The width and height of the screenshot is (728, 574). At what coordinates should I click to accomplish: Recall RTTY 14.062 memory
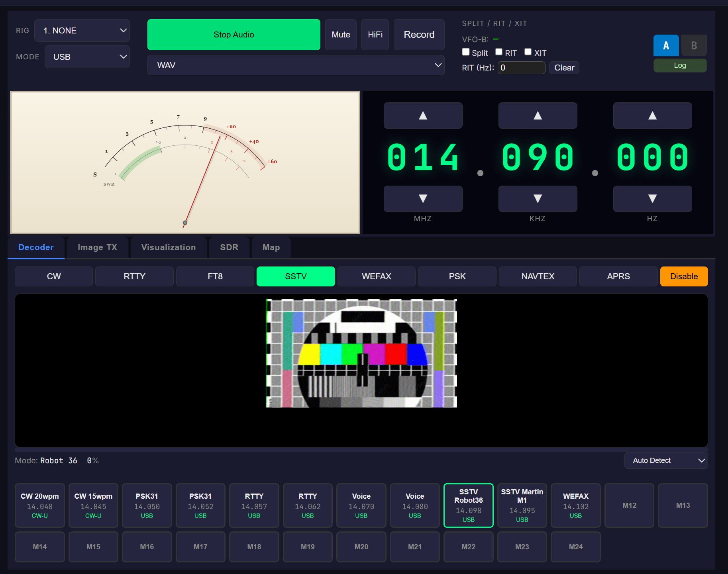pyautogui.click(x=308, y=505)
